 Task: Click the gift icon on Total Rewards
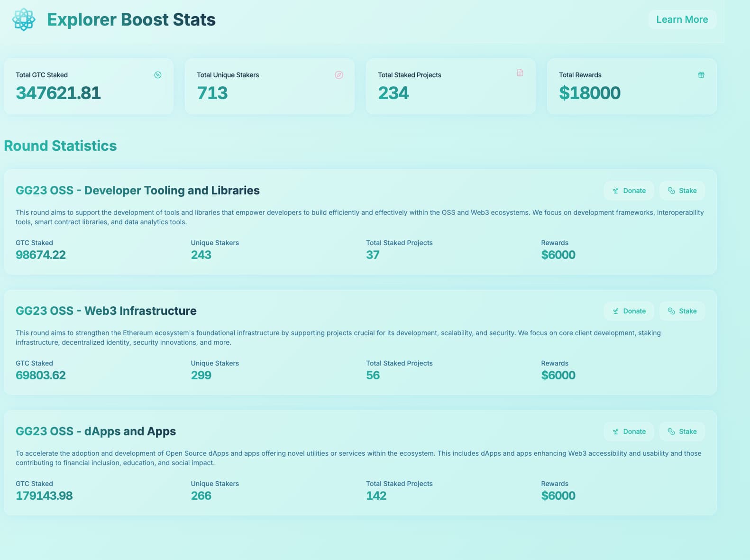click(x=701, y=75)
